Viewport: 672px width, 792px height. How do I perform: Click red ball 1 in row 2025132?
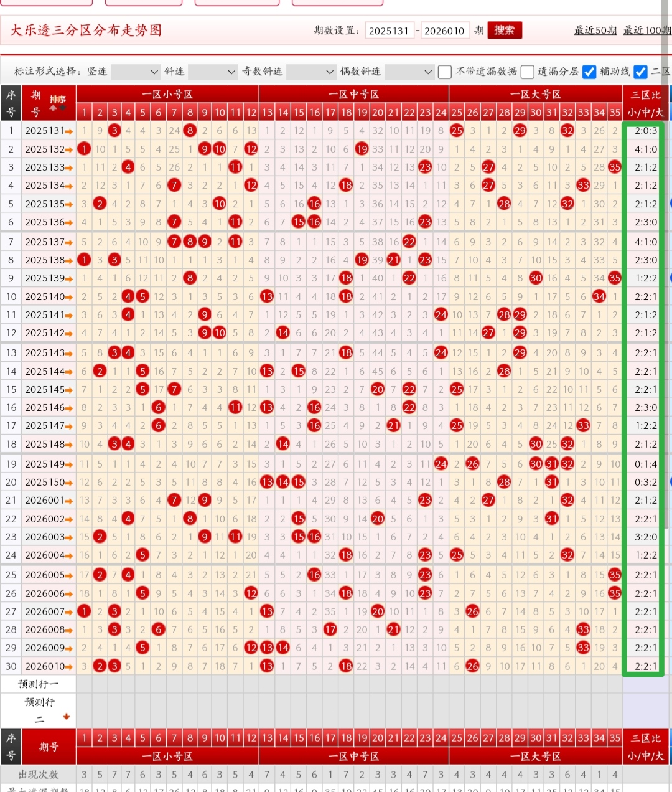(84, 149)
